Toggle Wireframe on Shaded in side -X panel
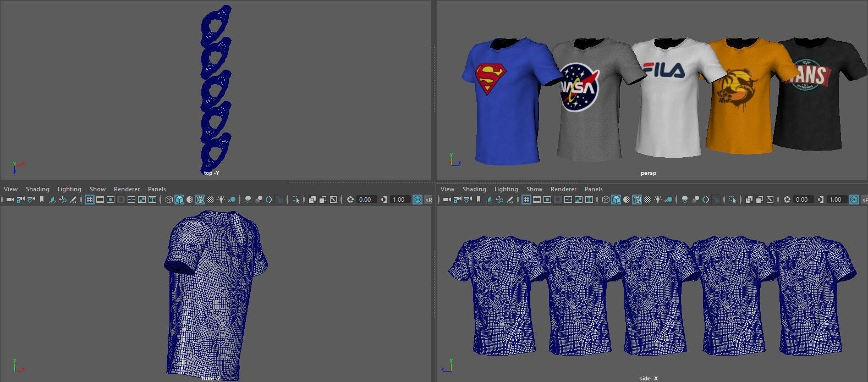Image resolution: width=868 pixels, height=382 pixels. pos(637,200)
